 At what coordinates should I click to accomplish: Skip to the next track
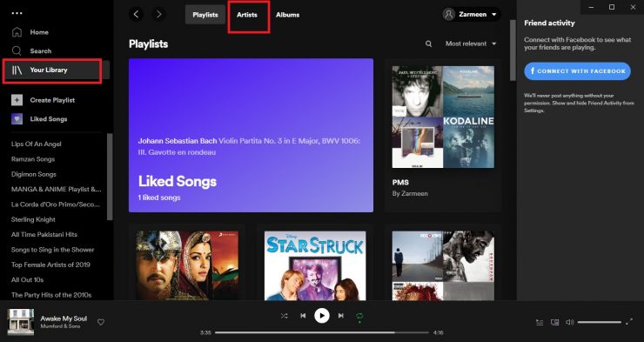pyautogui.click(x=340, y=316)
